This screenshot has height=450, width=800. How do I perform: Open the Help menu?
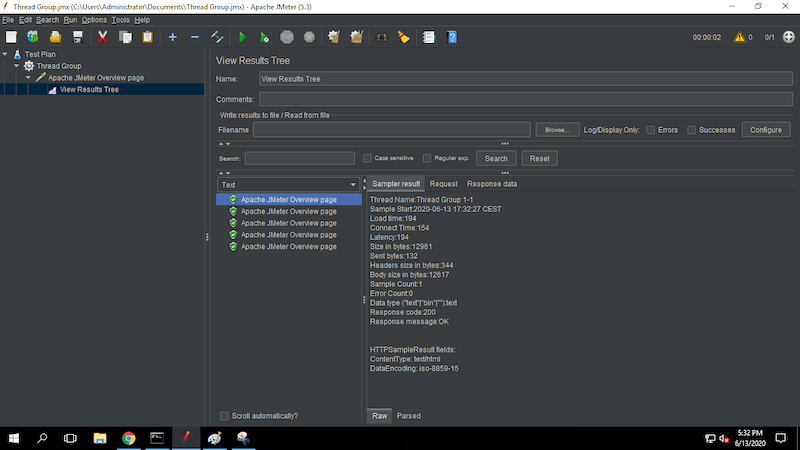(x=142, y=20)
